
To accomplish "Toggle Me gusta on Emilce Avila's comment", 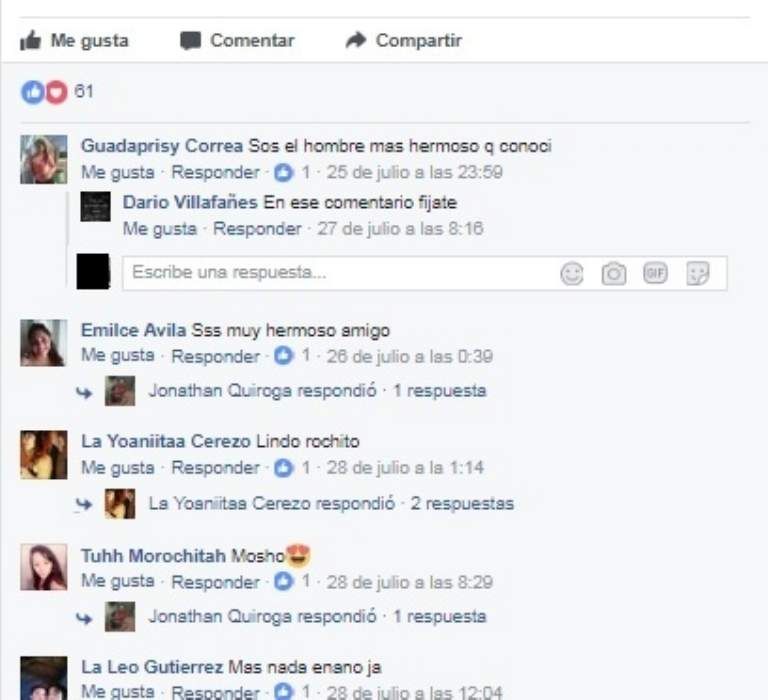I will coord(118,356).
